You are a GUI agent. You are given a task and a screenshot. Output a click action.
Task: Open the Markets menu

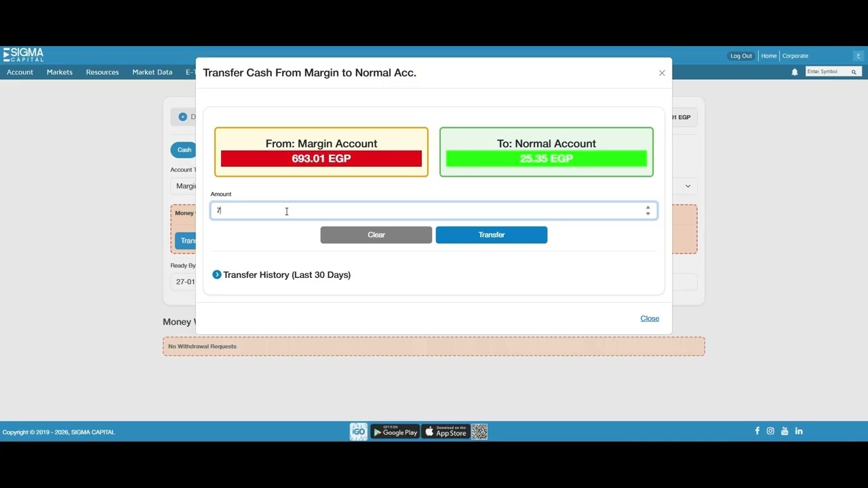pyautogui.click(x=60, y=72)
